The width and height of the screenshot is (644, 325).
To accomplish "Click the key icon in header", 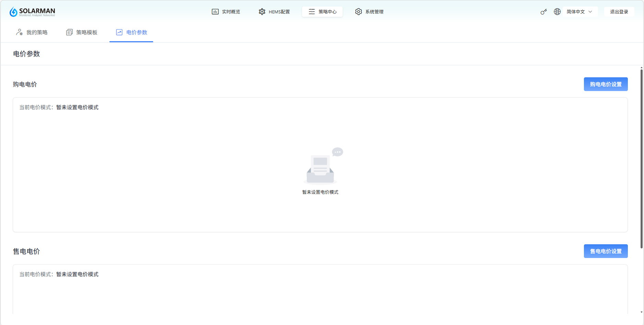I will 543,12.
